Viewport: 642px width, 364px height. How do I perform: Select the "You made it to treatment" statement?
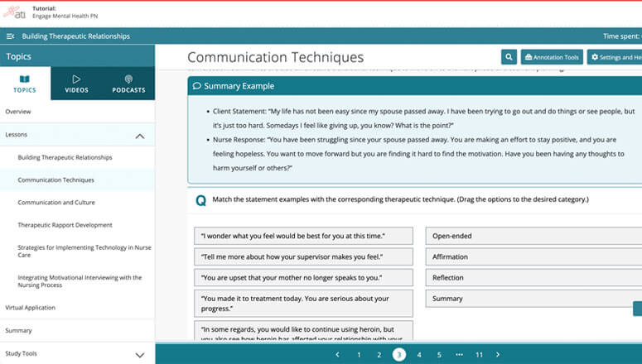(303, 304)
